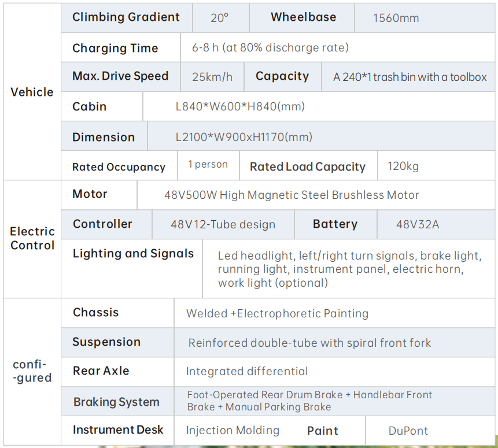The image size is (498, 448).
Task: Select the 120kg load value
Action: (403, 166)
